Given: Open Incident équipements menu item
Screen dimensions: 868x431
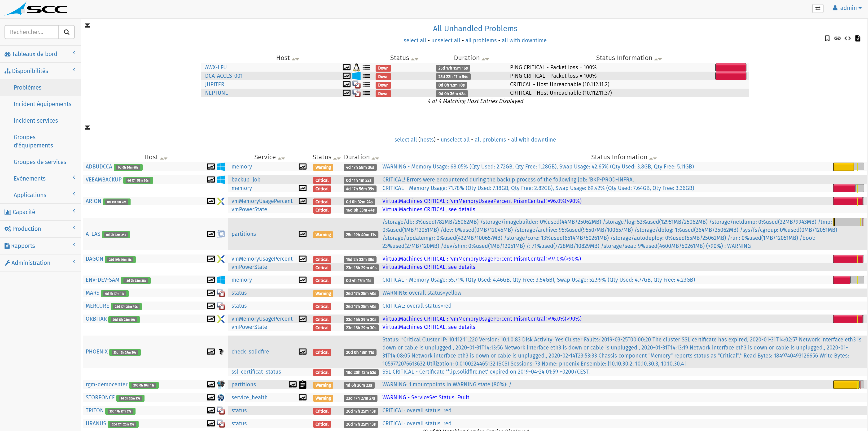Looking at the screenshot, I should (x=40, y=104).
